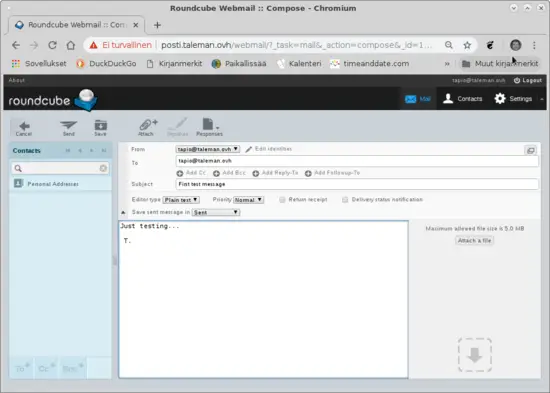
Task: Click the browser home icon
Action: coord(71,45)
